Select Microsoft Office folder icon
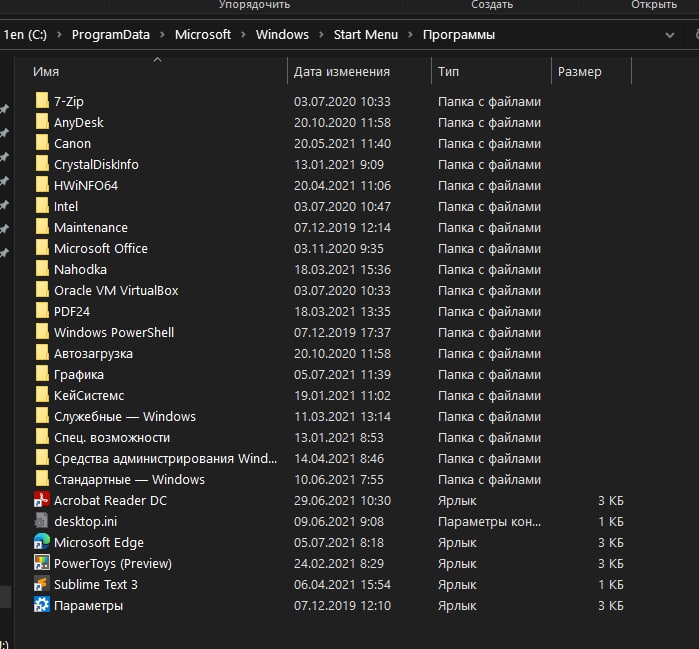This screenshot has height=649, width=699. [x=42, y=248]
